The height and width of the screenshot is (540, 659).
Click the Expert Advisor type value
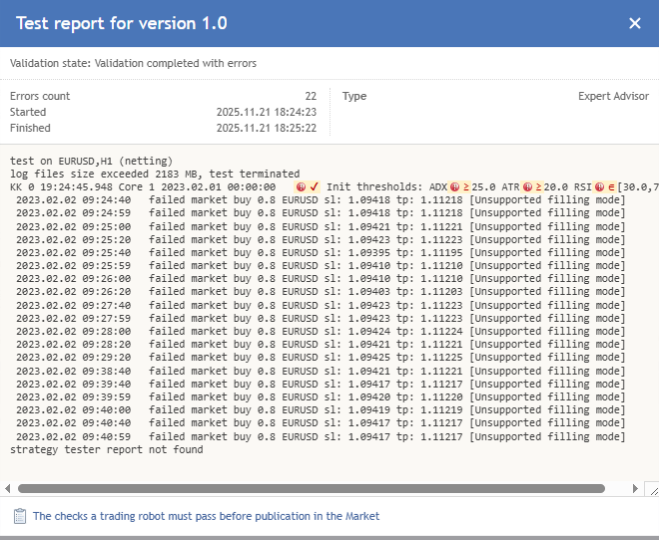click(x=613, y=96)
